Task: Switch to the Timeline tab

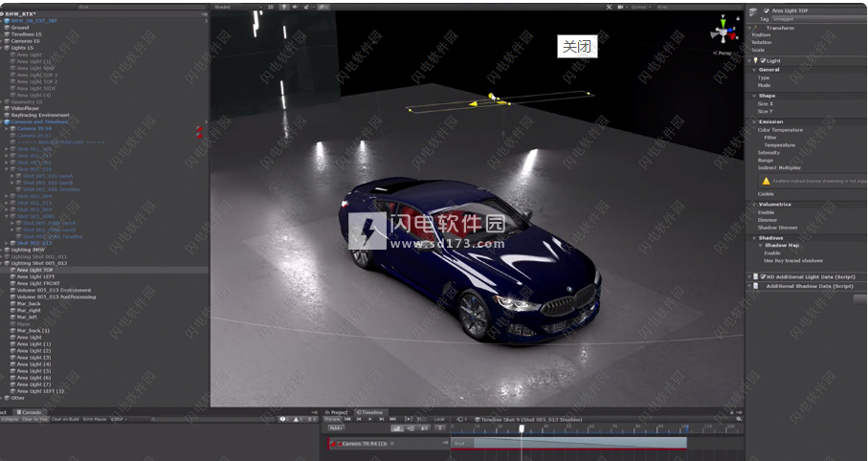Action: click(x=369, y=412)
